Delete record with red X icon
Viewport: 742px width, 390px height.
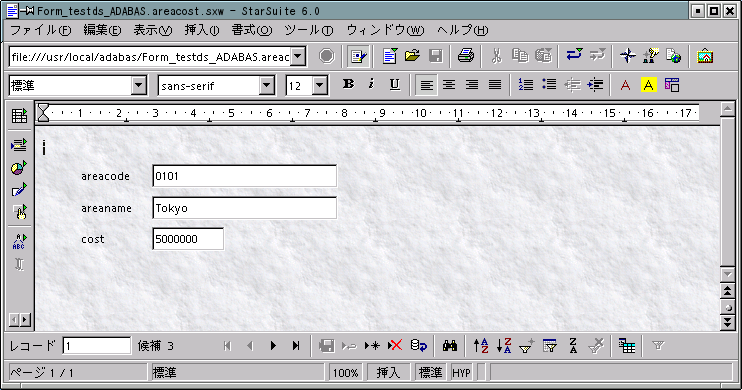tap(395, 346)
